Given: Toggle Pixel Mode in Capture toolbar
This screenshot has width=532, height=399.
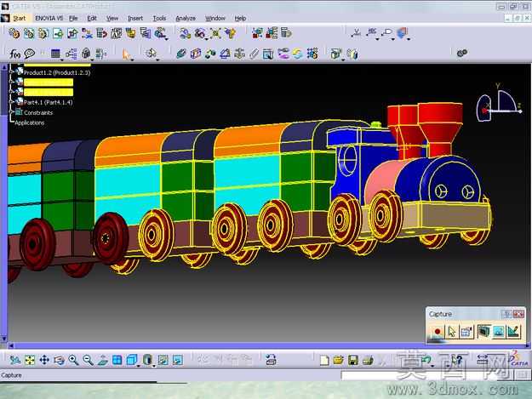Looking at the screenshot, I should pyautogui.click(x=499, y=332).
